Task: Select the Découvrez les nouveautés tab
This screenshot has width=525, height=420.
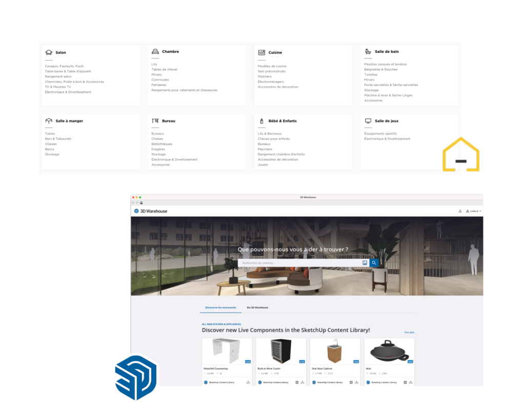Action: (x=220, y=308)
